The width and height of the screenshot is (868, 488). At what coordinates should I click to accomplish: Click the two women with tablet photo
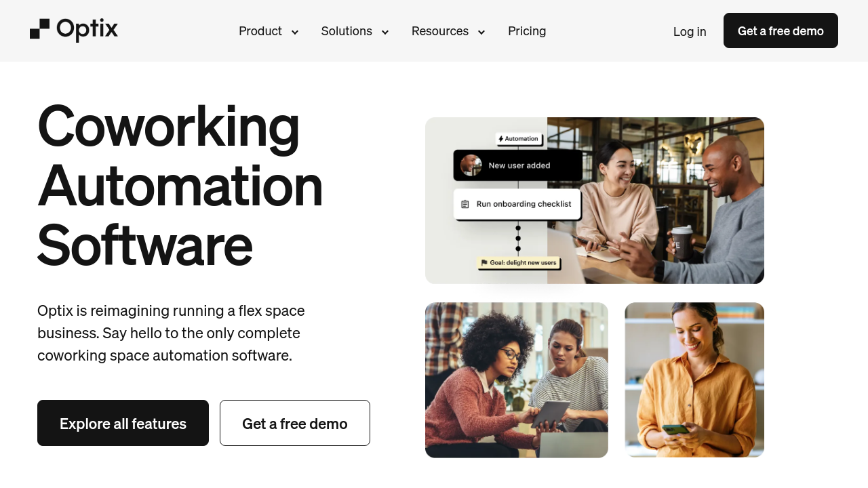tap(517, 380)
